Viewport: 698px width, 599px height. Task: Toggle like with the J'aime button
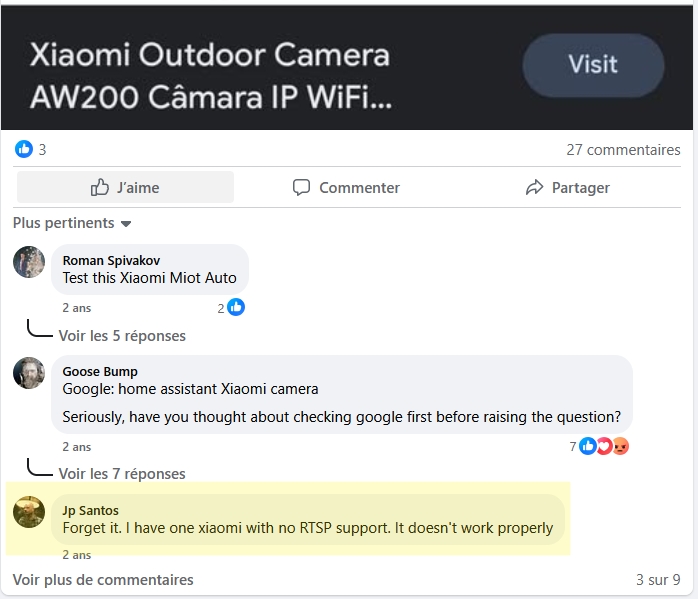tap(125, 187)
